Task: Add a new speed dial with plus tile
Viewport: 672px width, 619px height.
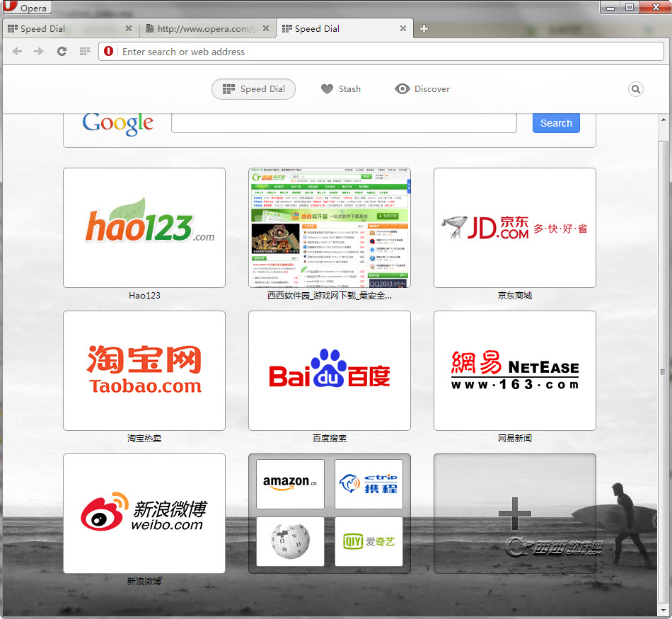Action: [x=515, y=514]
